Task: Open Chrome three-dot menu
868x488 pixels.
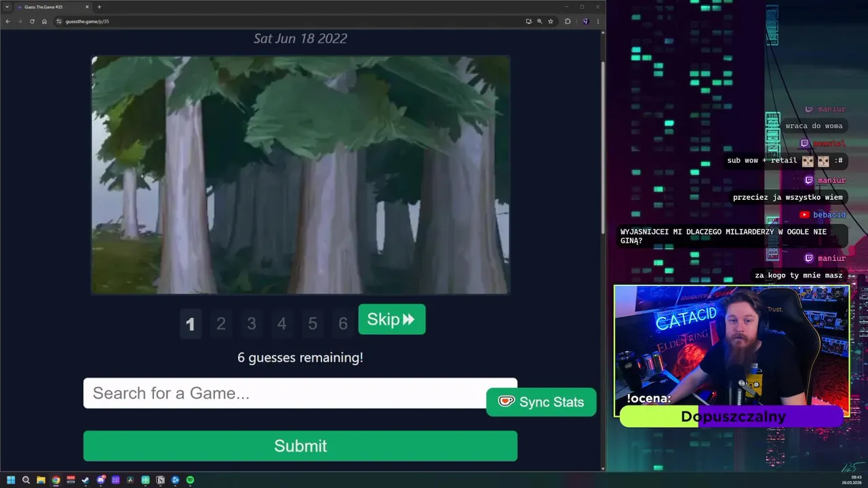Action: coord(597,21)
